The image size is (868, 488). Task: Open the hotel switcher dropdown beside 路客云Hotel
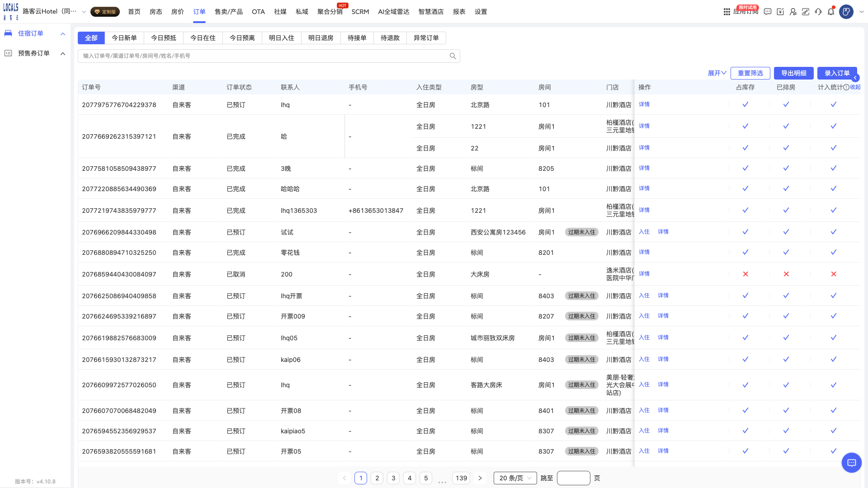coord(84,12)
